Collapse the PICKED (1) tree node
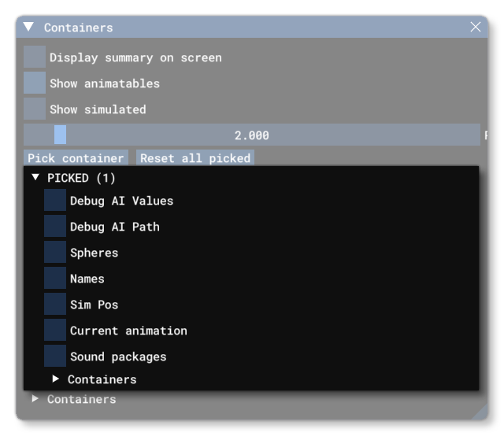Image resolution: width=504 pixels, height=440 pixels. pyautogui.click(x=35, y=178)
